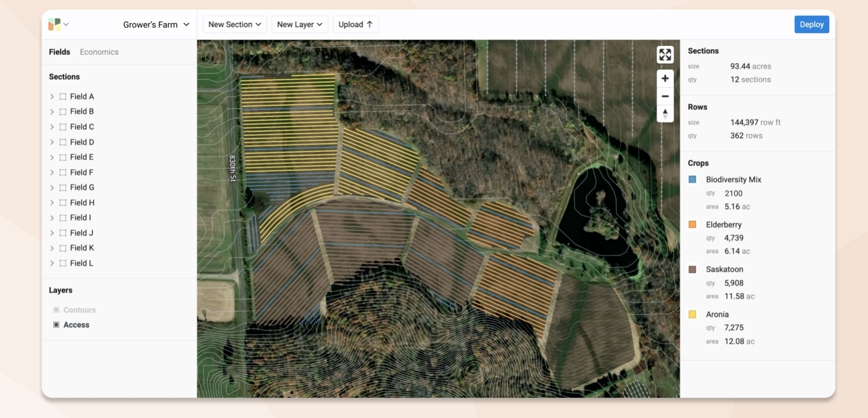Open the Grower's Farm selector
Image resolution: width=868 pixels, height=418 pixels.
[x=156, y=25]
